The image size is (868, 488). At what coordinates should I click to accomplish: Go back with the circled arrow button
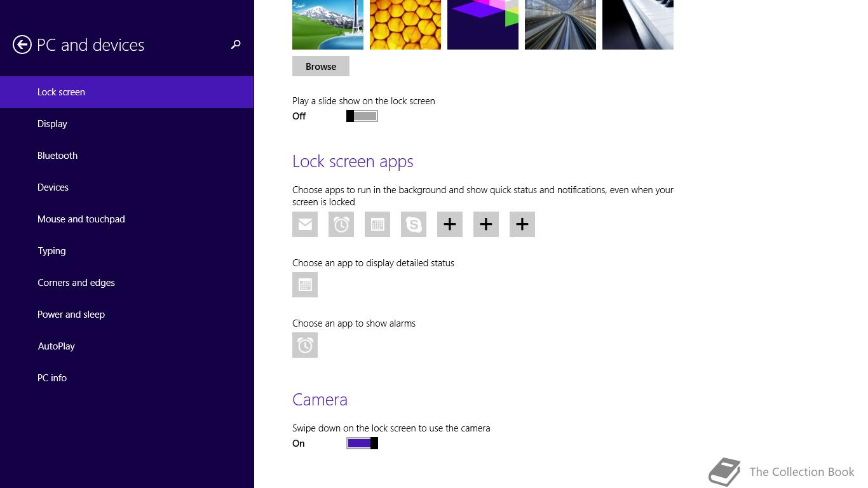[22, 44]
